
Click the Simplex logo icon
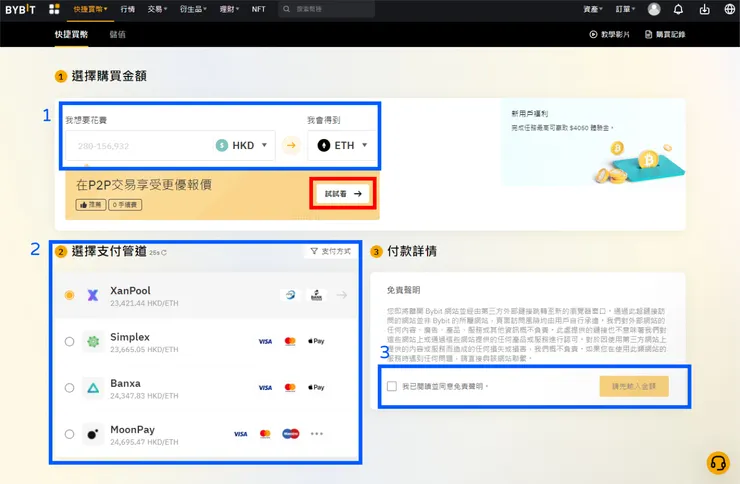93,342
